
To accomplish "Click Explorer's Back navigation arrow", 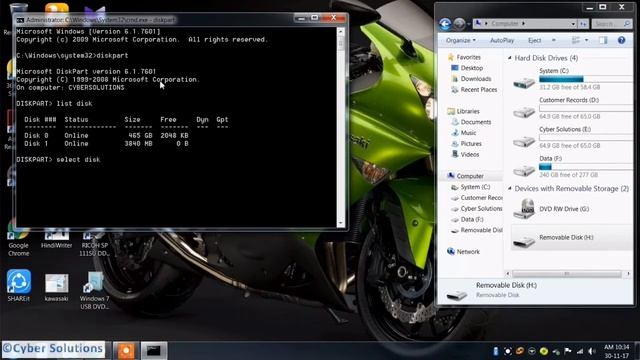I will [x=445, y=24].
